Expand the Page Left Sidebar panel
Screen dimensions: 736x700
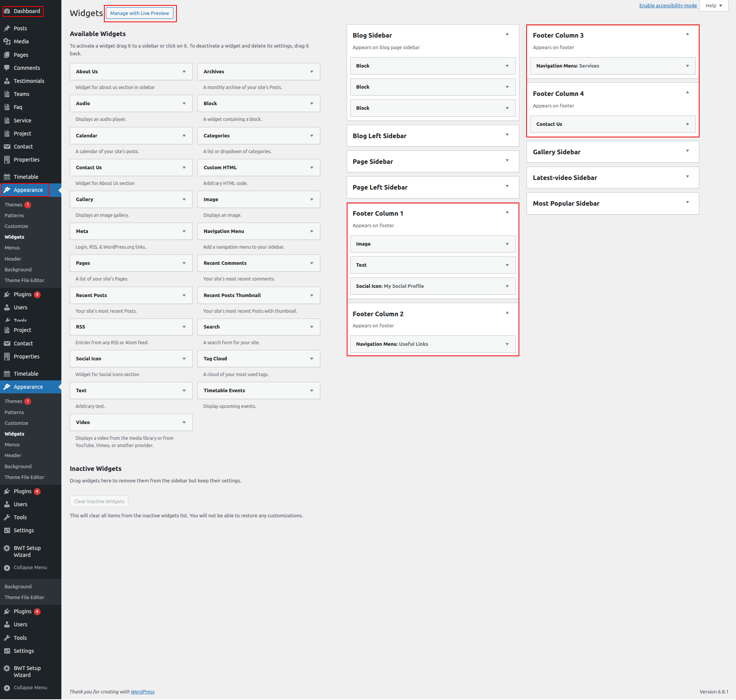507,187
